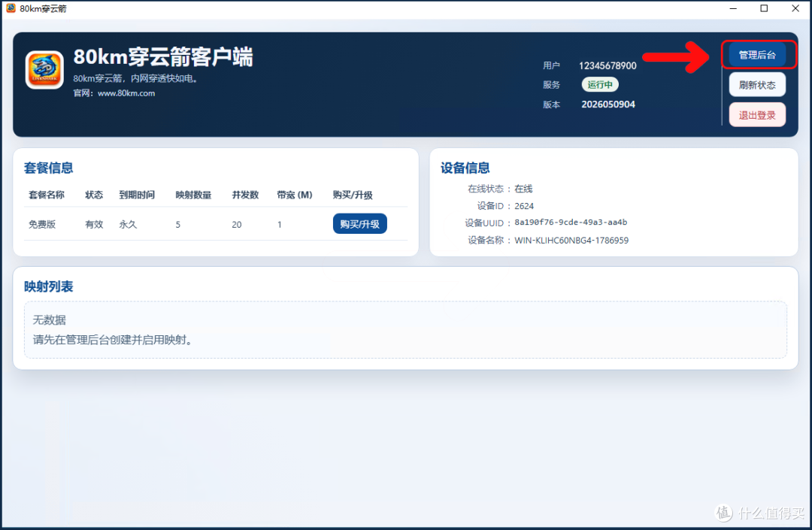The image size is (812, 530).
Task: Click mapping count value 5
Action: click(177, 224)
